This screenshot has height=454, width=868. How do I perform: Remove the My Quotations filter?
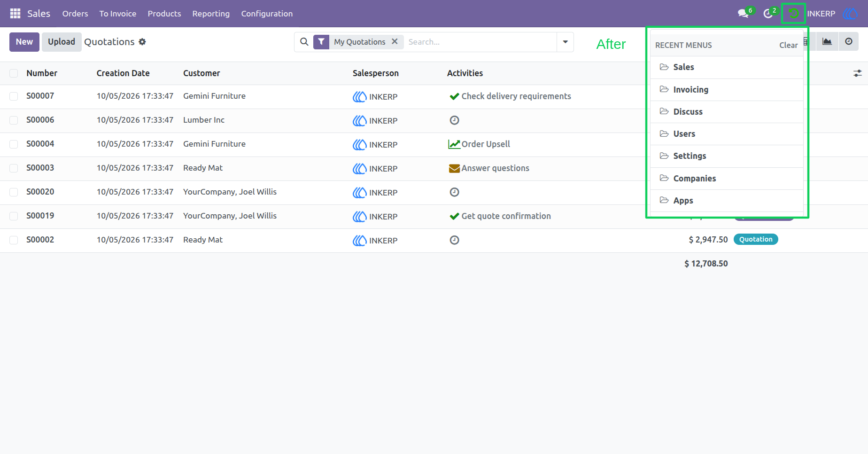point(395,41)
